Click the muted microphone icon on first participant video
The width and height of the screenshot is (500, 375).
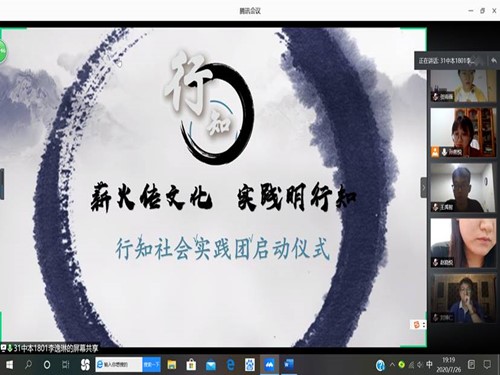tap(435, 97)
